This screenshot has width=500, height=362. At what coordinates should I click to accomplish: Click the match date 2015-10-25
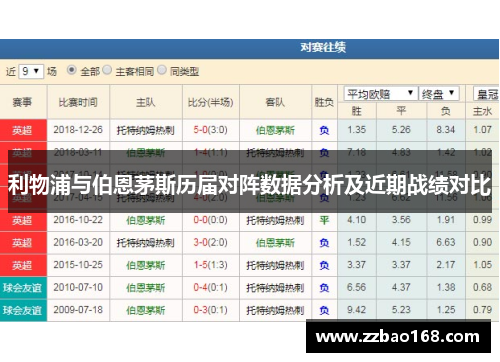tap(78, 265)
